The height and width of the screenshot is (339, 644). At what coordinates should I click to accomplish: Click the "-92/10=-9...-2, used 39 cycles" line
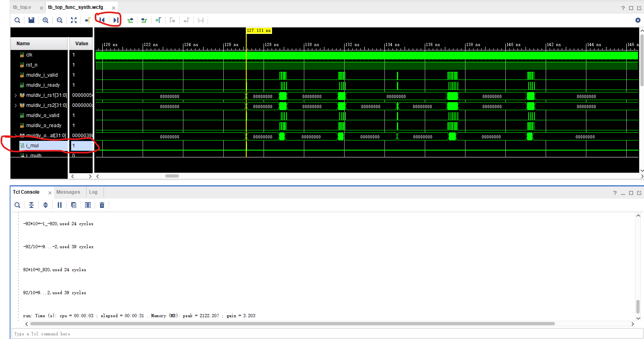(x=58, y=247)
